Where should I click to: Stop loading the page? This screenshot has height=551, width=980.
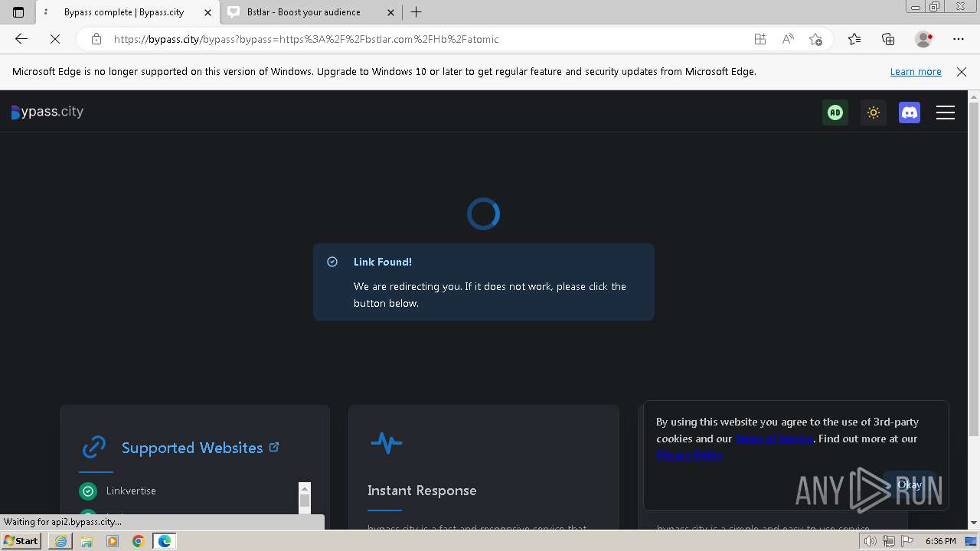point(55,39)
